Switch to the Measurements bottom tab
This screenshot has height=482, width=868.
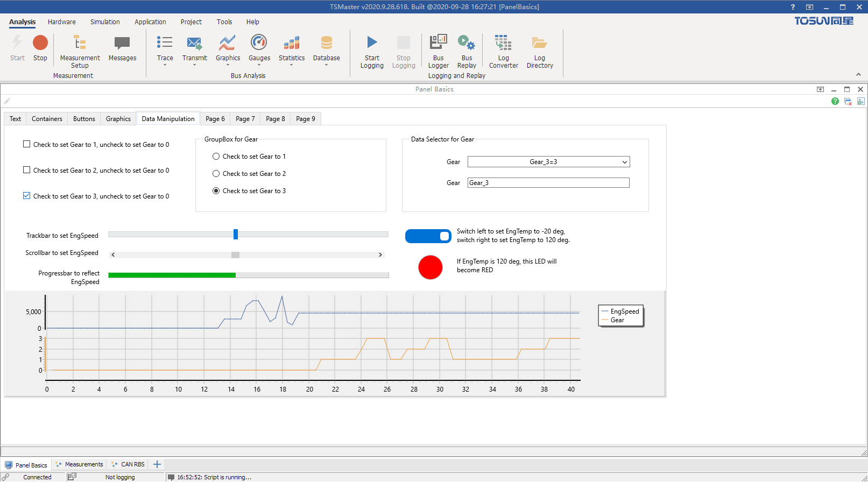pyautogui.click(x=79, y=464)
